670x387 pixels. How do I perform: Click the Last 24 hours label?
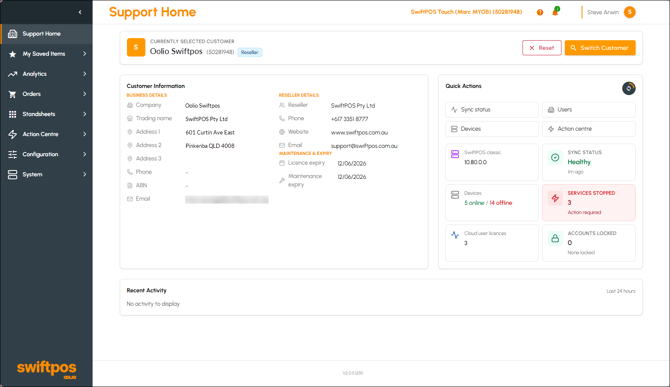tap(621, 291)
